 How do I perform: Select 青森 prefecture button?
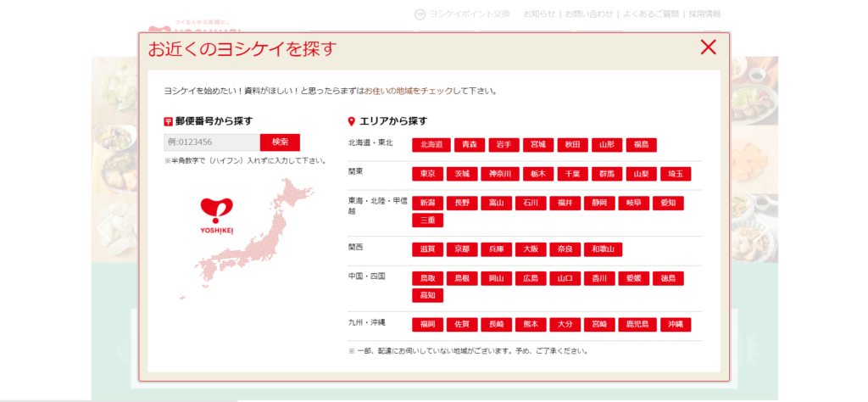pyautogui.click(x=470, y=145)
